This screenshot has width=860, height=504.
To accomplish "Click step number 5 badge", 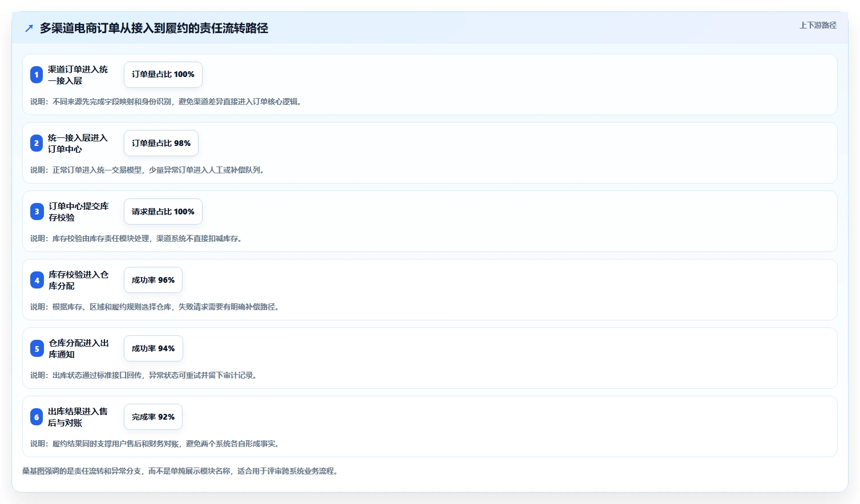I will click(37, 348).
